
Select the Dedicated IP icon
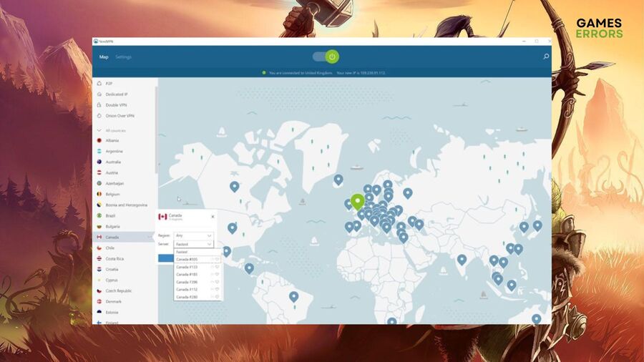[99, 94]
